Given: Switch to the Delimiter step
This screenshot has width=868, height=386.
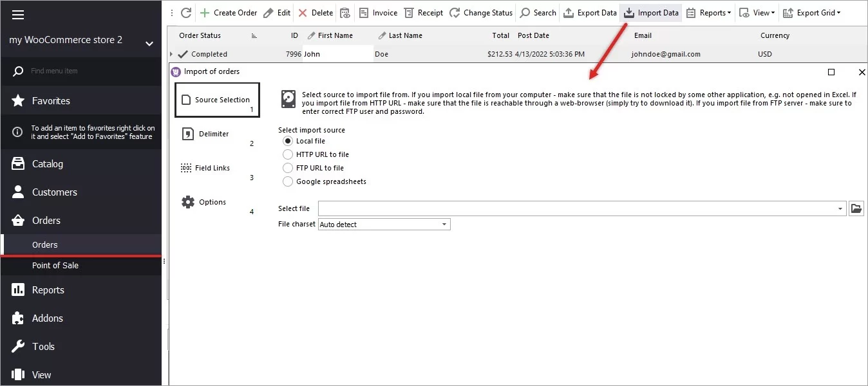Looking at the screenshot, I should (212, 134).
